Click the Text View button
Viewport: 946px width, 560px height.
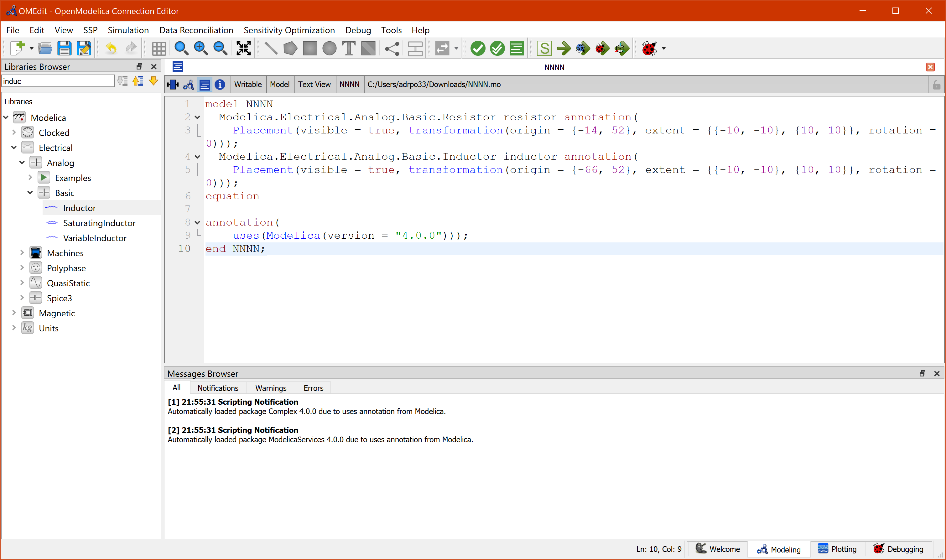(x=314, y=84)
